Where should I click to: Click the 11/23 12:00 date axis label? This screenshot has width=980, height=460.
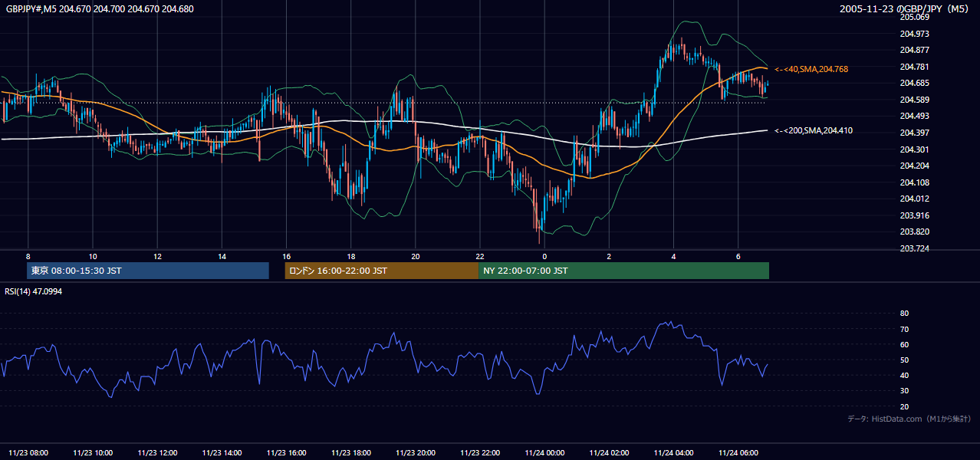coord(157,453)
